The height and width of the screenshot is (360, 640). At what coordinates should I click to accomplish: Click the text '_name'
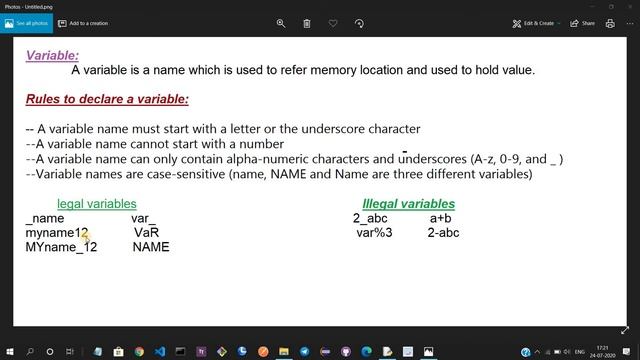[x=44, y=218]
